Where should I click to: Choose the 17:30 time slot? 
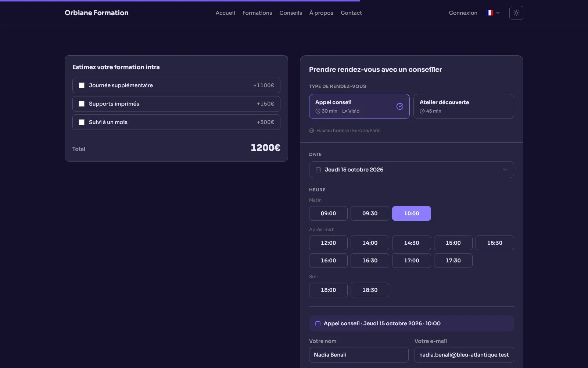tap(453, 261)
